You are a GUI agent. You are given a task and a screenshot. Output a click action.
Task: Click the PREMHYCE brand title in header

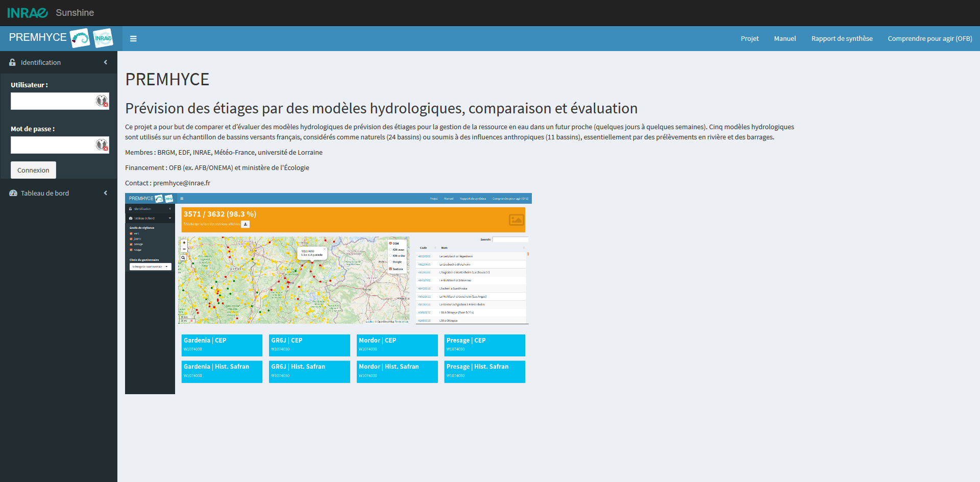click(38, 37)
